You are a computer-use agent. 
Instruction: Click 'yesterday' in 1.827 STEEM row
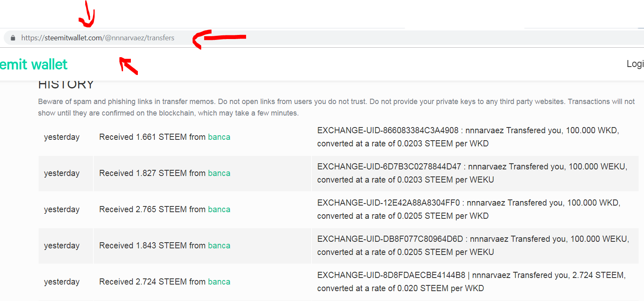62,173
